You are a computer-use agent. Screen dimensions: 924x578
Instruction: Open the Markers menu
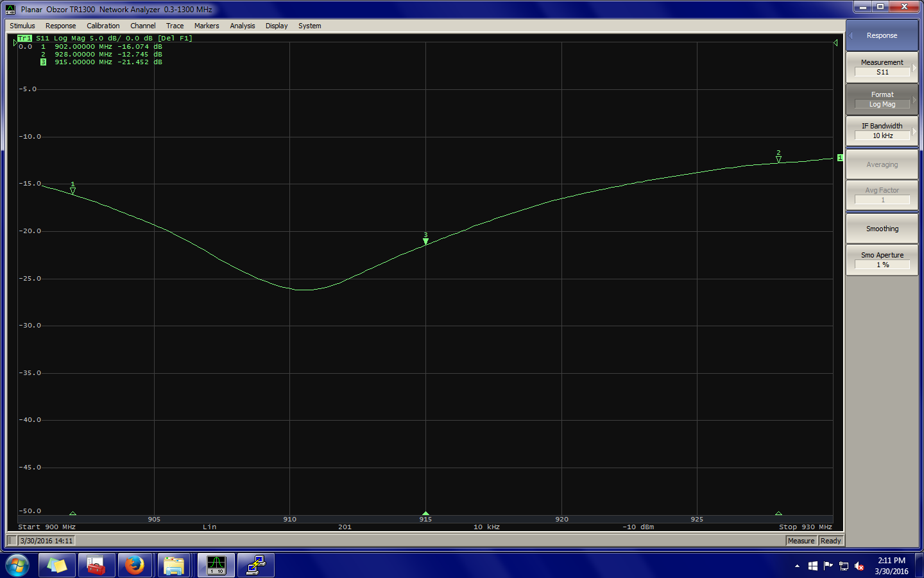click(x=207, y=26)
